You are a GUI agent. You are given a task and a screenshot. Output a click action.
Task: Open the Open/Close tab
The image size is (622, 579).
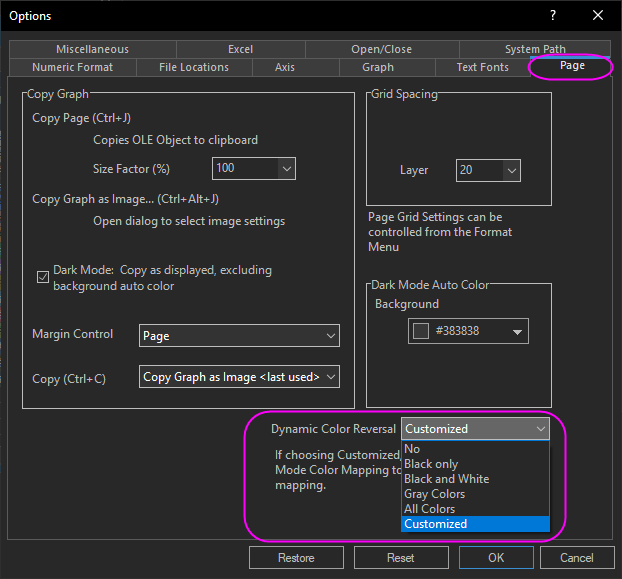pos(381,49)
